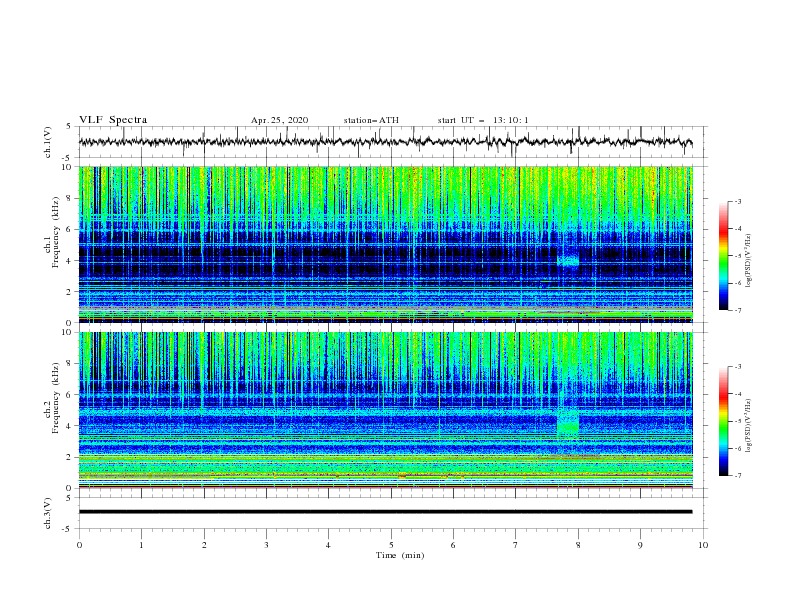Click the "-7" tick on ch.1 color bar
The image size is (792, 612).
(737, 310)
